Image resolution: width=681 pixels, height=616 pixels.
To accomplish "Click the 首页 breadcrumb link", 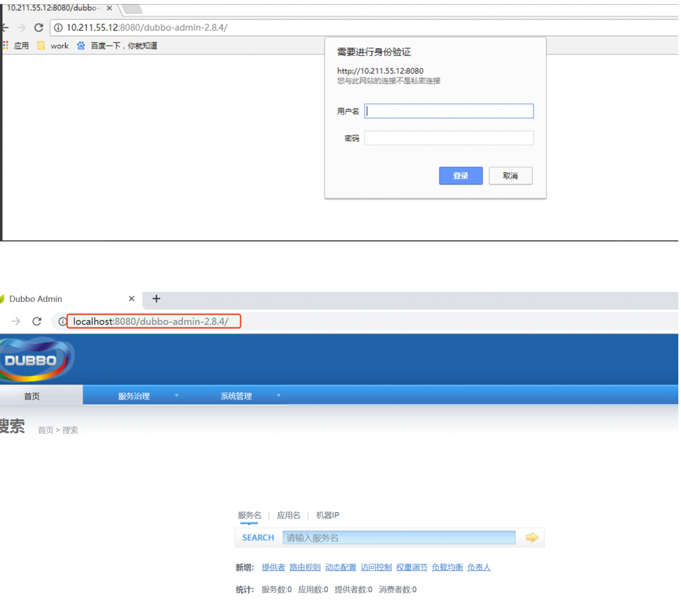I will coord(45,430).
